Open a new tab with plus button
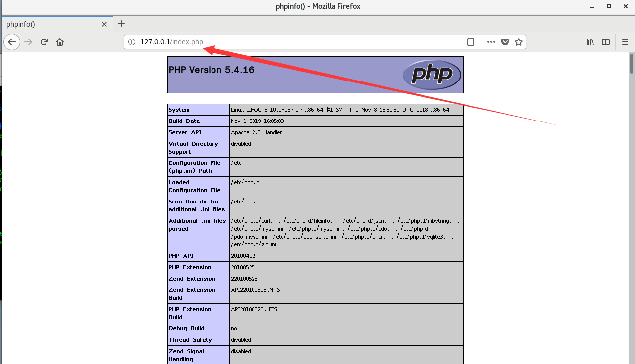This screenshot has width=635, height=364. click(121, 24)
